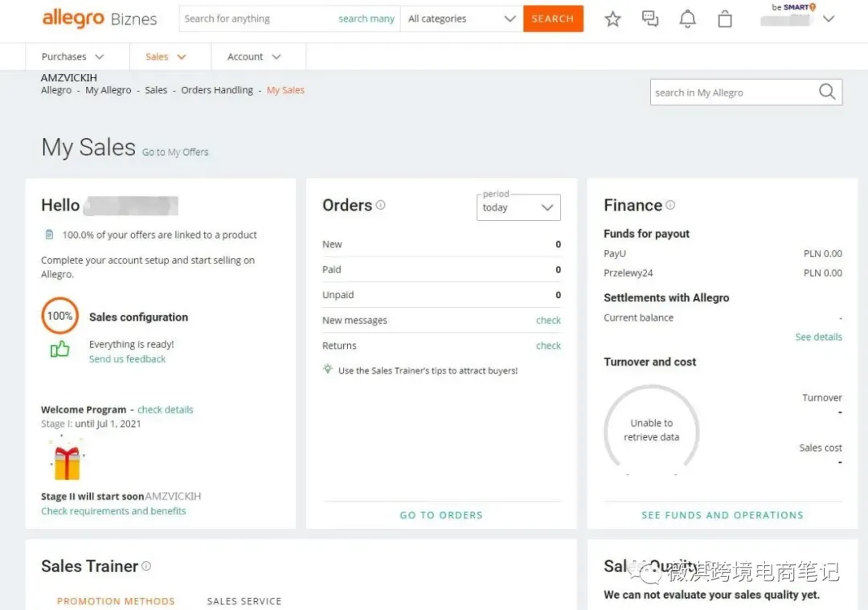Switch to Promotion Methods tab
Viewport: 868px width, 610px height.
click(x=116, y=601)
